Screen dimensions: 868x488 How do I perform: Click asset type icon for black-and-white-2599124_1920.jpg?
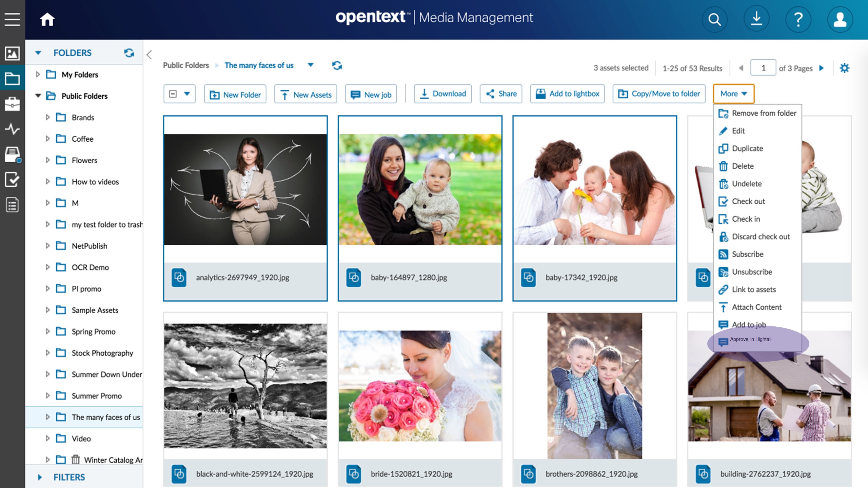tap(179, 474)
